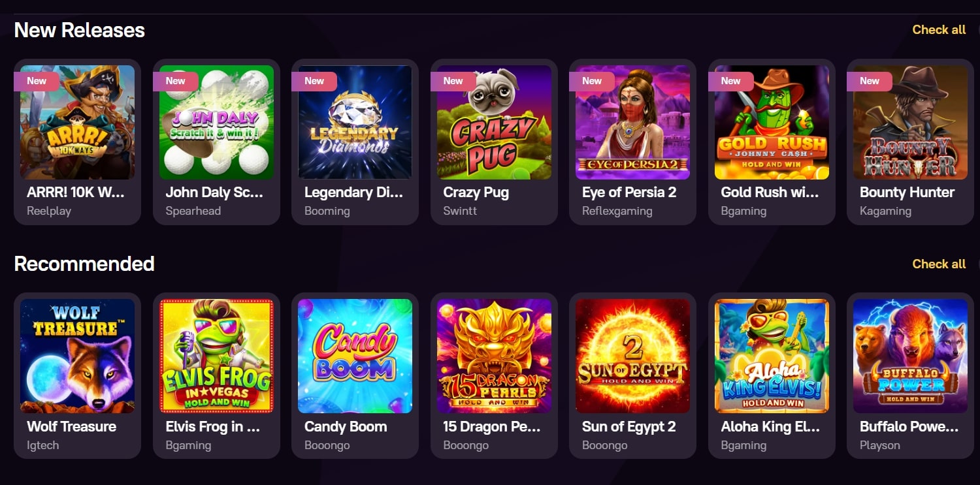This screenshot has width=980, height=485.
Task: Click the Candy Boom game artwork
Action: click(355, 356)
